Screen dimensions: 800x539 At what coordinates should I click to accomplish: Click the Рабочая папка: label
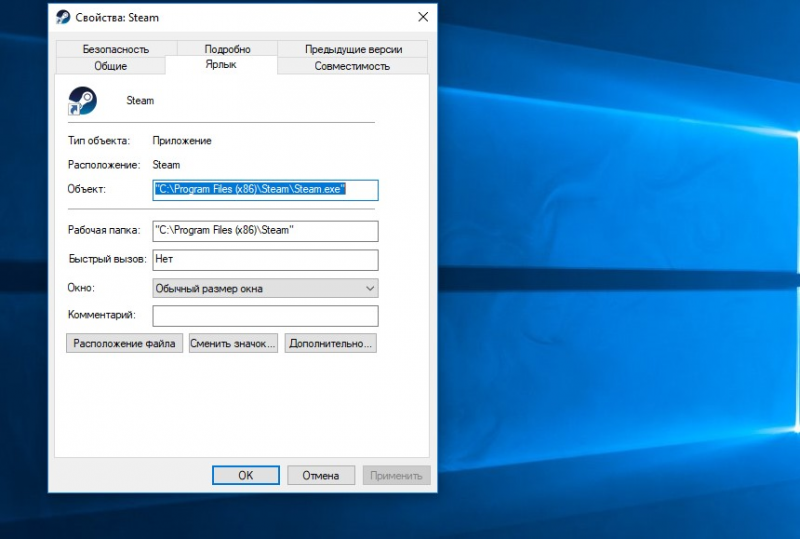pyautogui.click(x=104, y=230)
